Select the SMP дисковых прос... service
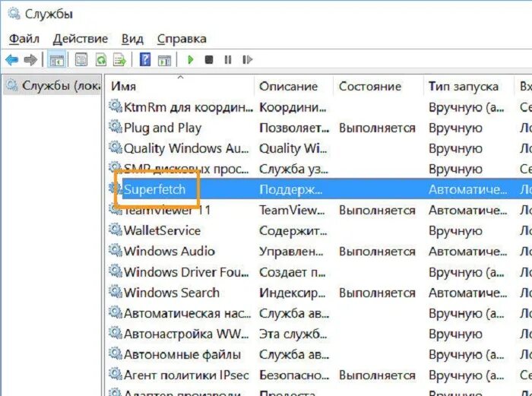The height and width of the screenshot is (396, 532). (x=186, y=169)
